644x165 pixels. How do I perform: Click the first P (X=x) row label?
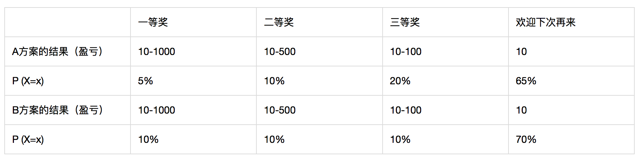28,81
